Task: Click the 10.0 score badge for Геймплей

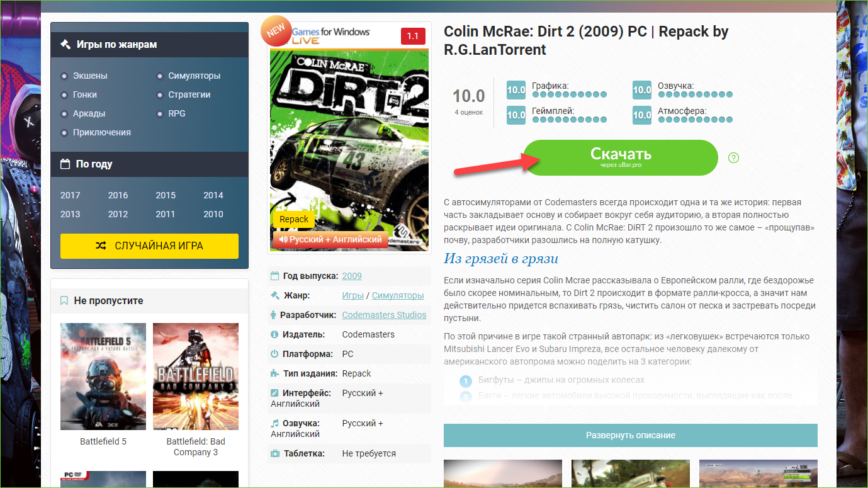Action: point(516,115)
